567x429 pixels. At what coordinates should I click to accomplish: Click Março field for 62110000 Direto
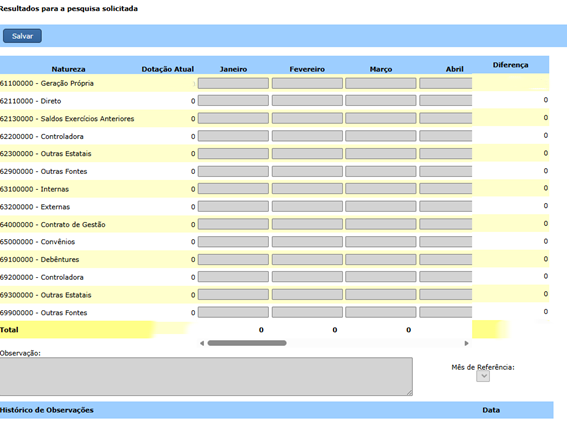click(381, 101)
